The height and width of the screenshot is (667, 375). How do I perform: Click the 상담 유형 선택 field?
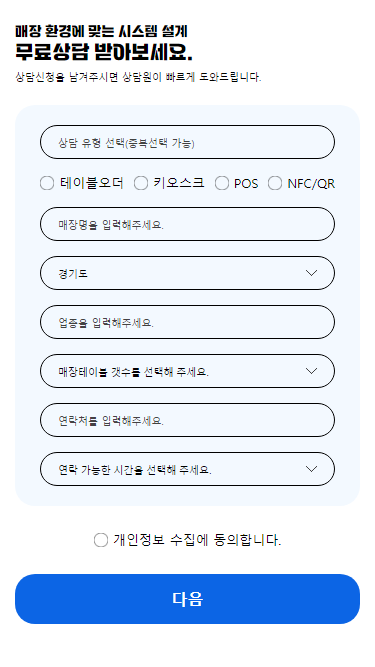(x=187, y=142)
